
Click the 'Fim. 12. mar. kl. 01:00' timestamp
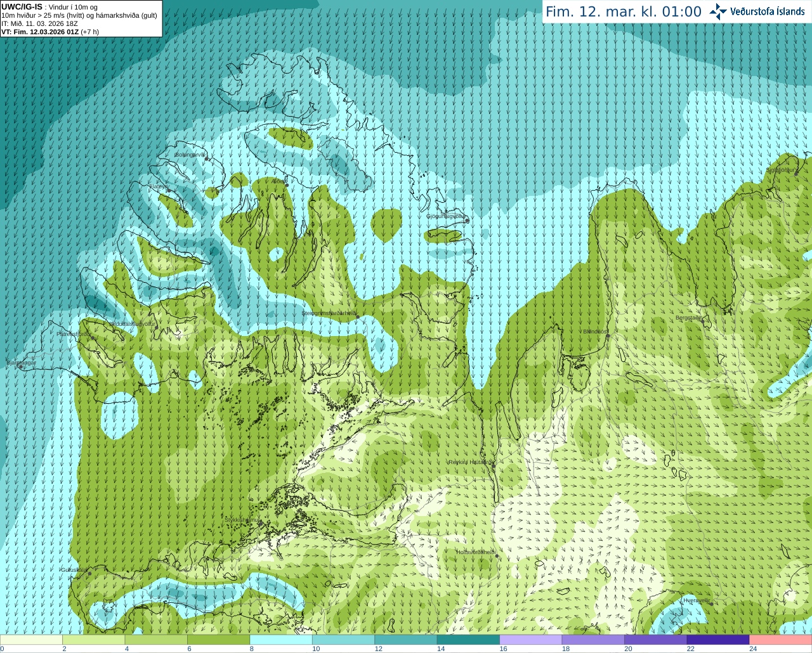click(624, 12)
